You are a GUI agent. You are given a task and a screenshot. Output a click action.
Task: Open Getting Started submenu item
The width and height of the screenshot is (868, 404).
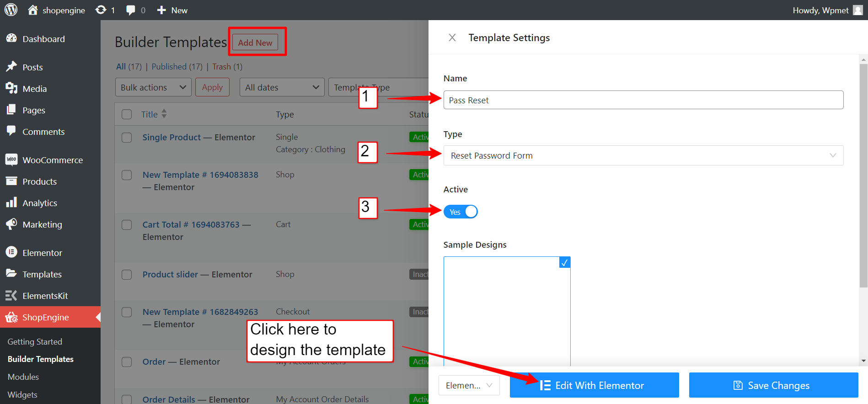(x=35, y=341)
